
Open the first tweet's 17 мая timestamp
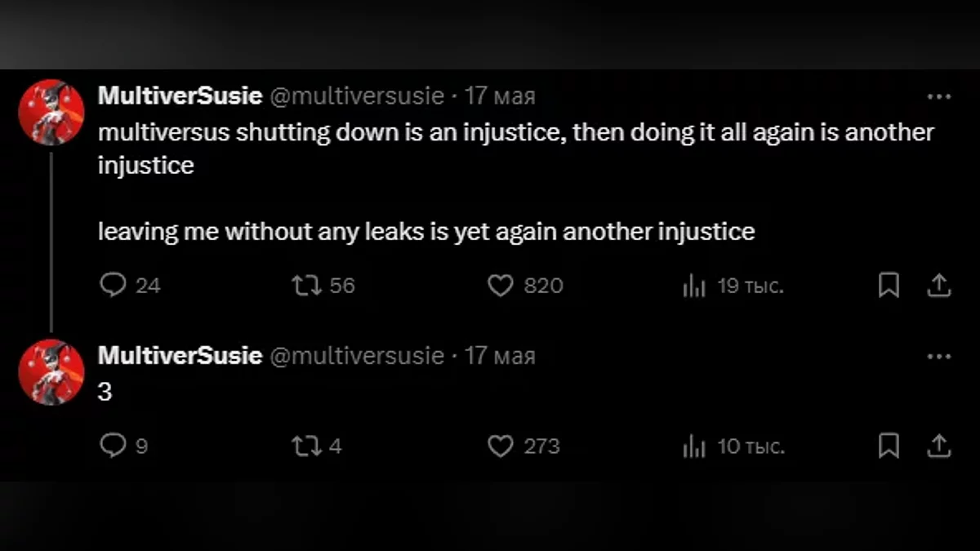500,96
